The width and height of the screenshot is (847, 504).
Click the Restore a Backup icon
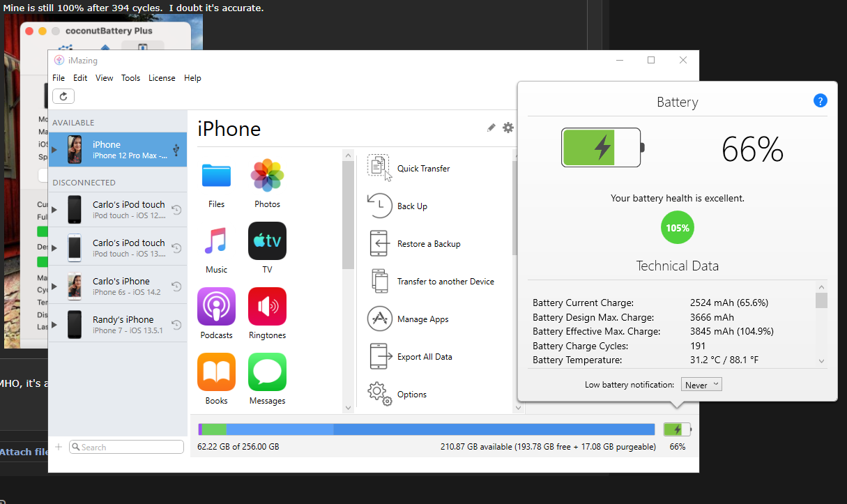(x=379, y=243)
